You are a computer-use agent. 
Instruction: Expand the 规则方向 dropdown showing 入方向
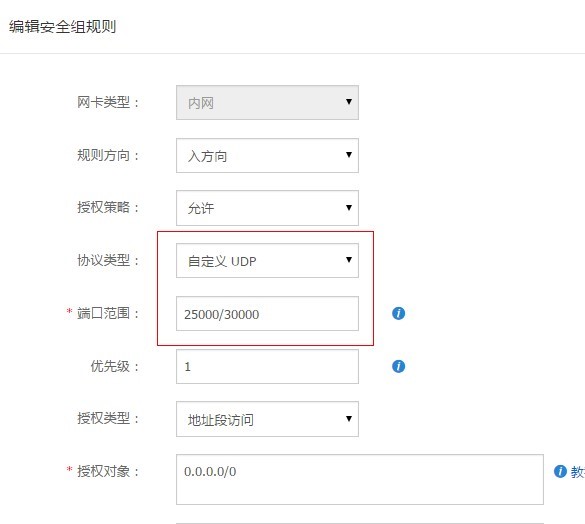coord(267,156)
